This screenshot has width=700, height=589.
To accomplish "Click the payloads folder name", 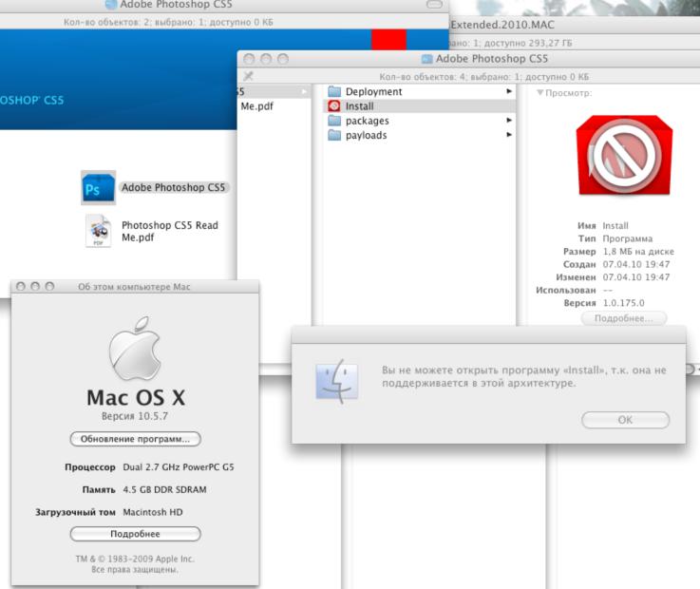I will (x=366, y=135).
